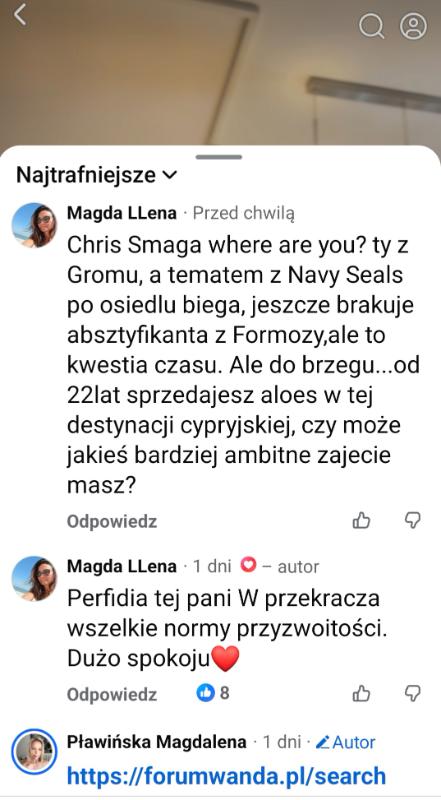Tap the comment sheet drag handle
This screenshot has width=441, height=800.
pos(219,157)
